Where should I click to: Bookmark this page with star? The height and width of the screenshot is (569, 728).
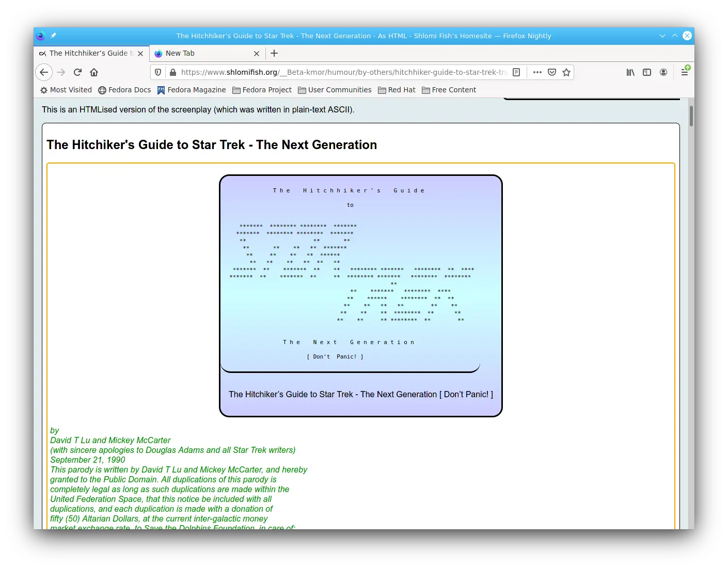coord(566,72)
